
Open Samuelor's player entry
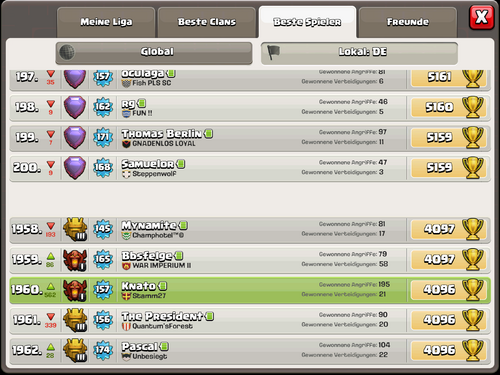250,168
